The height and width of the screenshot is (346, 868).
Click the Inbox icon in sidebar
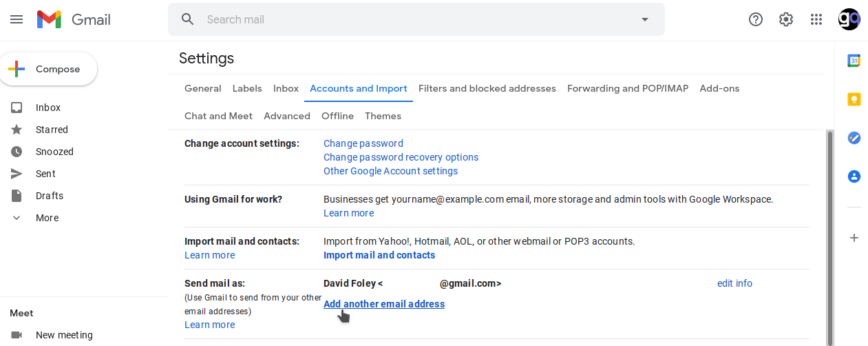17,108
